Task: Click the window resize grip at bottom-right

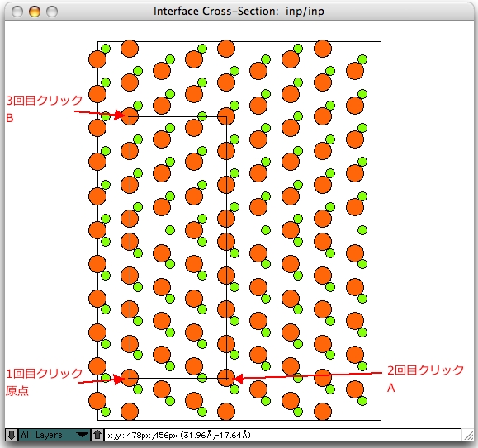Action: (x=469, y=436)
